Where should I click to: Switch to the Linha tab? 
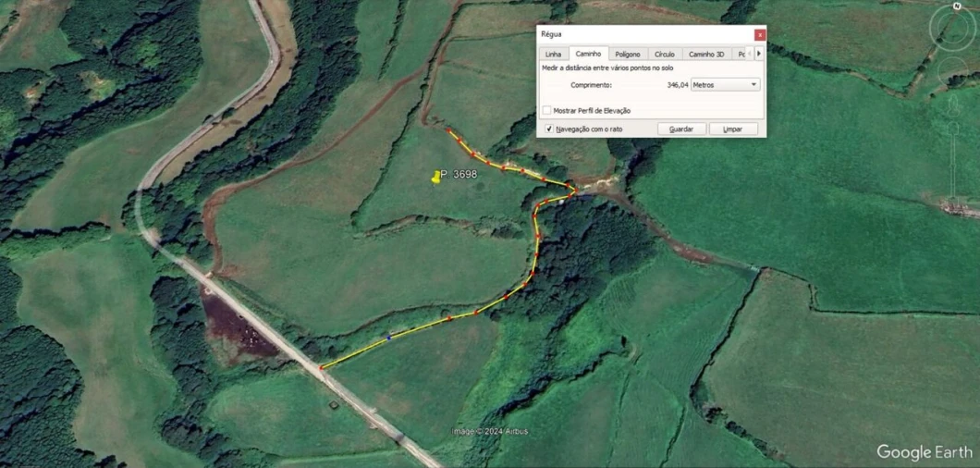click(553, 55)
